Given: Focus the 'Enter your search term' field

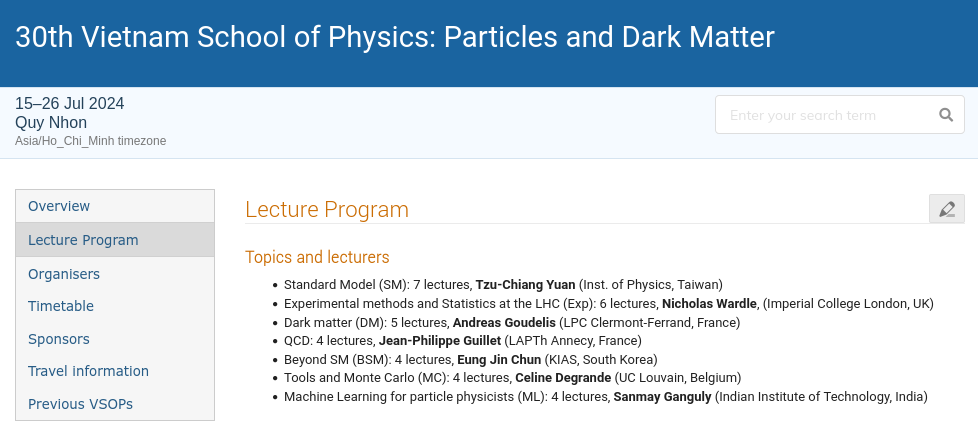Looking at the screenshot, I should pyautogui.click(x=825, y=115).
